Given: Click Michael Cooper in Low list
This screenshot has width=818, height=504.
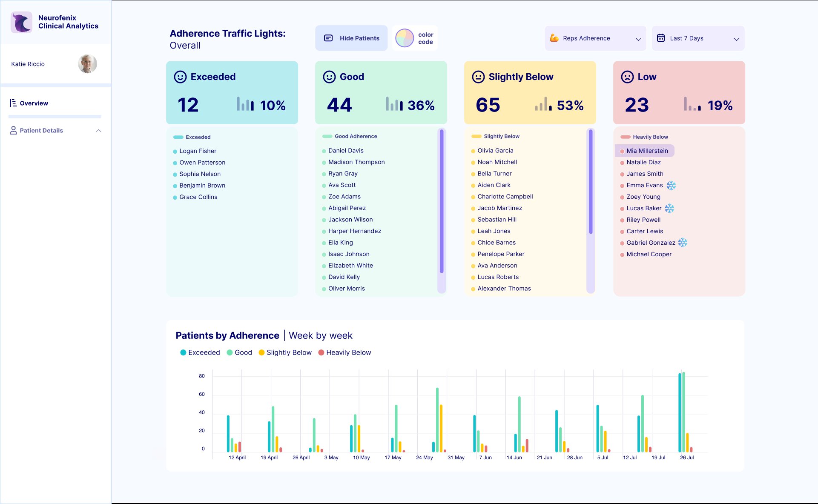Looking at the screenshot, I should (649, 254).
